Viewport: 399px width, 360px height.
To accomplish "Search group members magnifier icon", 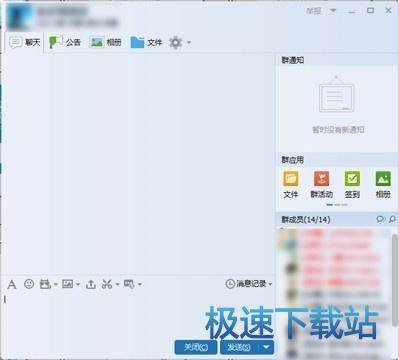I will 392,219.
